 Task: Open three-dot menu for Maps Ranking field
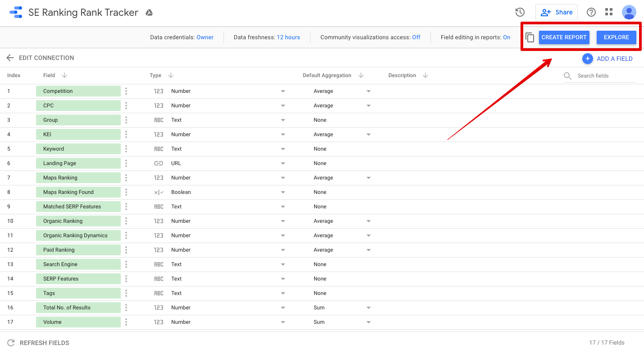coord(126,178)
